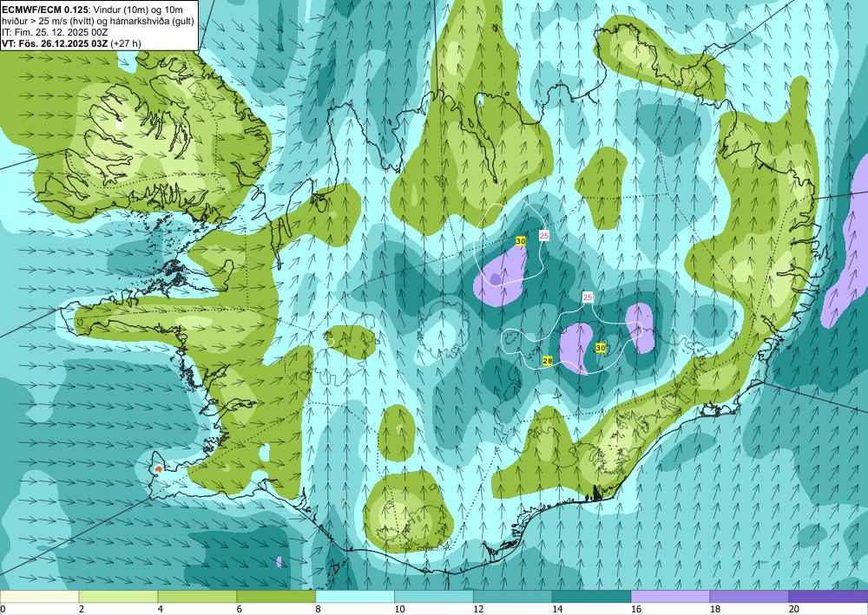Click the pale yellow 0–2 m/s legend swatch
This screenshot has width=868, height=615.
pyautogui.click(x=39, y=596)
